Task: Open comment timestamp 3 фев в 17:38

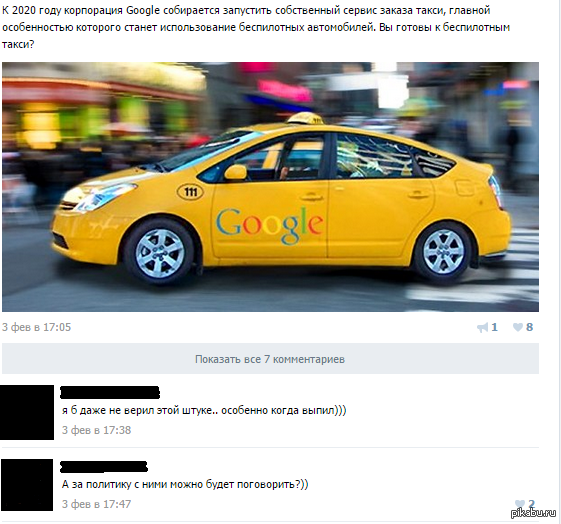Action: pos(97,430)
